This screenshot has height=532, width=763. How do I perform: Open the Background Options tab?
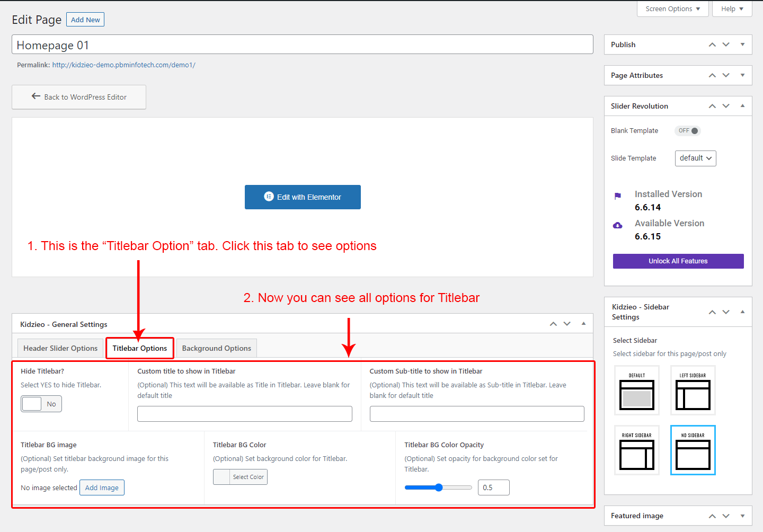point(216,348)
